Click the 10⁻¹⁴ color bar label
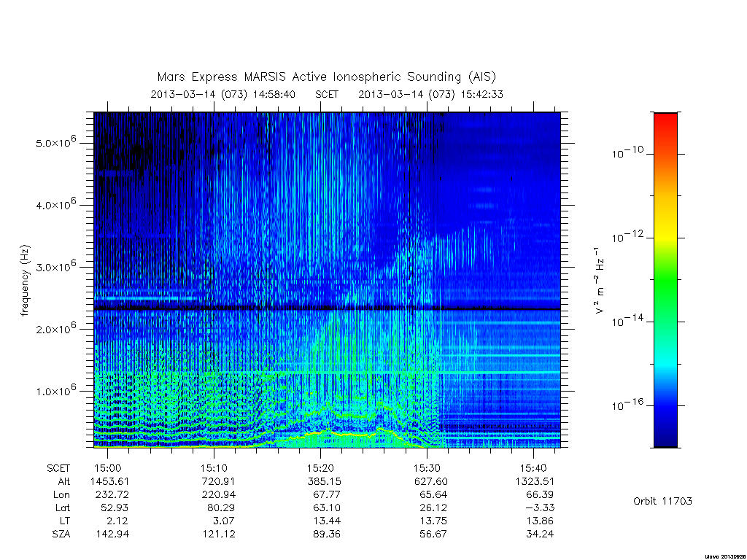 (627, 321)
